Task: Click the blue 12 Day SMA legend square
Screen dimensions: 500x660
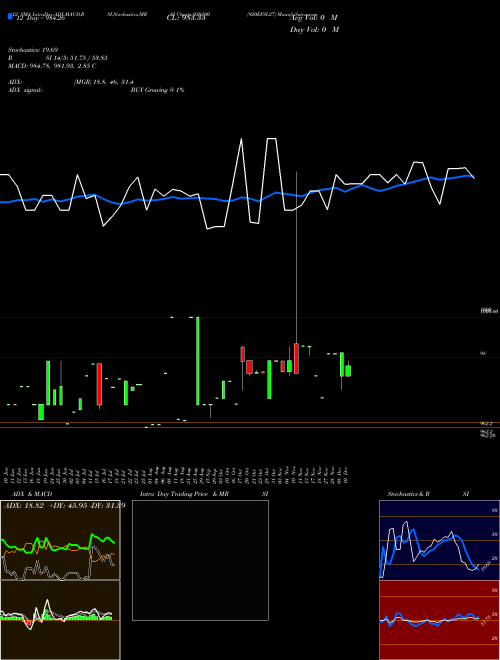Action: tap(10, 17)
